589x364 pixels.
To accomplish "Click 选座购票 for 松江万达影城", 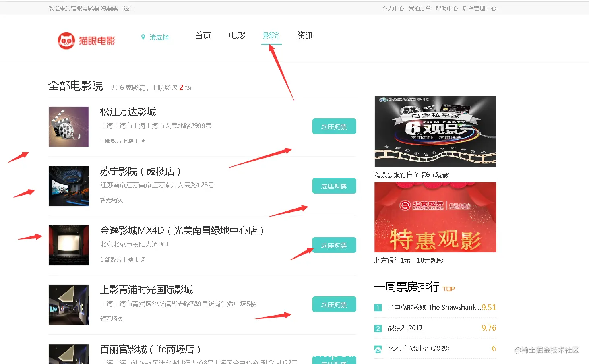I will click(334, 126).
